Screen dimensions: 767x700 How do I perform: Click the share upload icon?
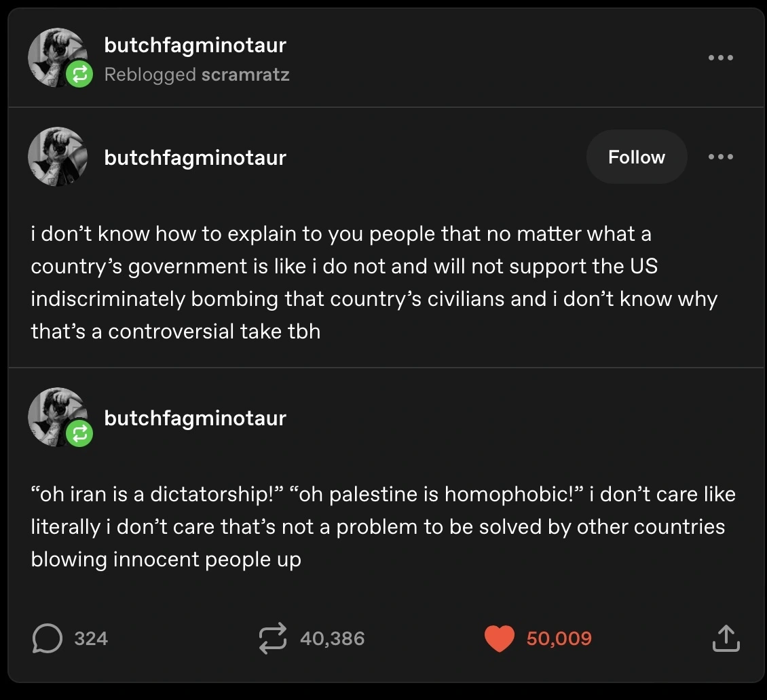pyautogui.click(x=725, y=639)
